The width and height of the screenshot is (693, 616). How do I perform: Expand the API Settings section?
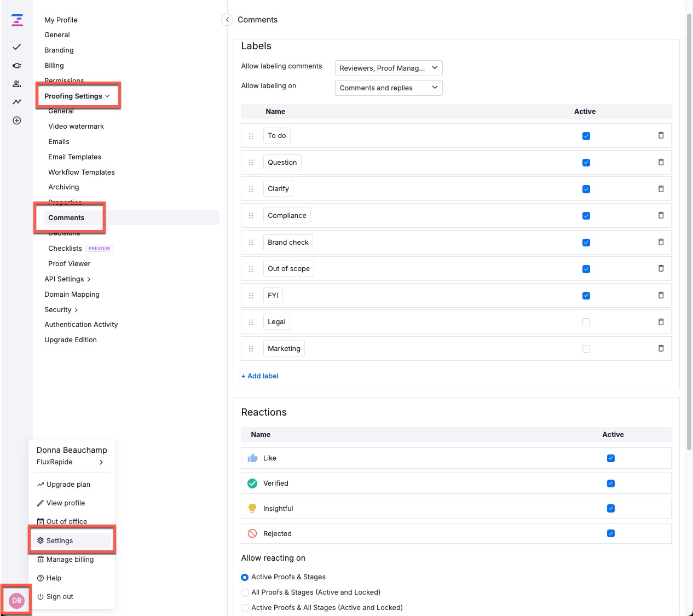67,279
